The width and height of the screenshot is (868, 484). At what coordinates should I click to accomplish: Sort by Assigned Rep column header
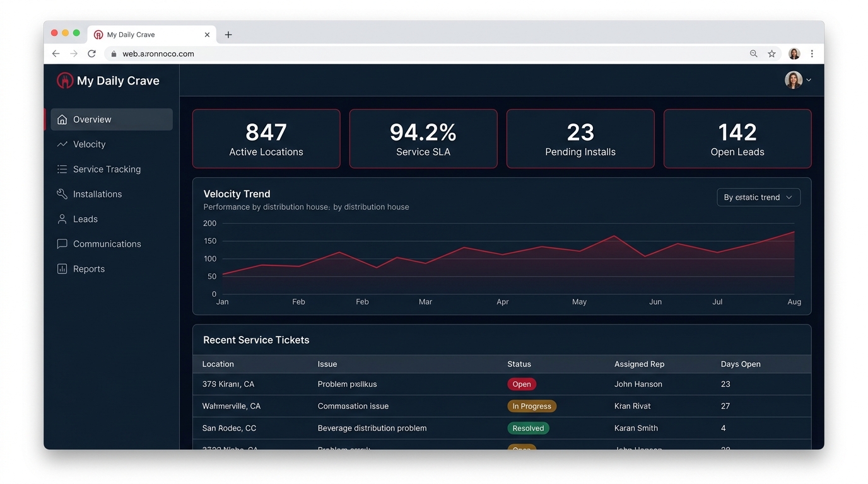(x=639, y=364)
